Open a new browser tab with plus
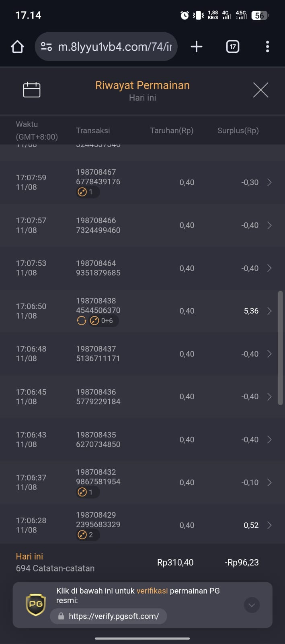This screenshot has height=644, width=285. tap(196, 47)
